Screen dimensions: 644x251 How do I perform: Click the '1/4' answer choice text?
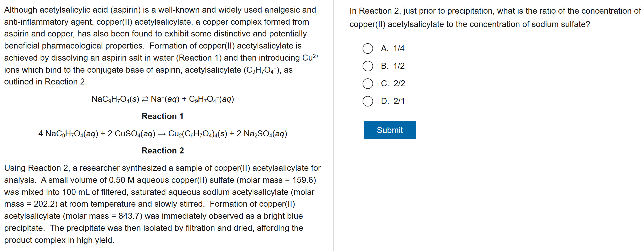coord(399,49)
